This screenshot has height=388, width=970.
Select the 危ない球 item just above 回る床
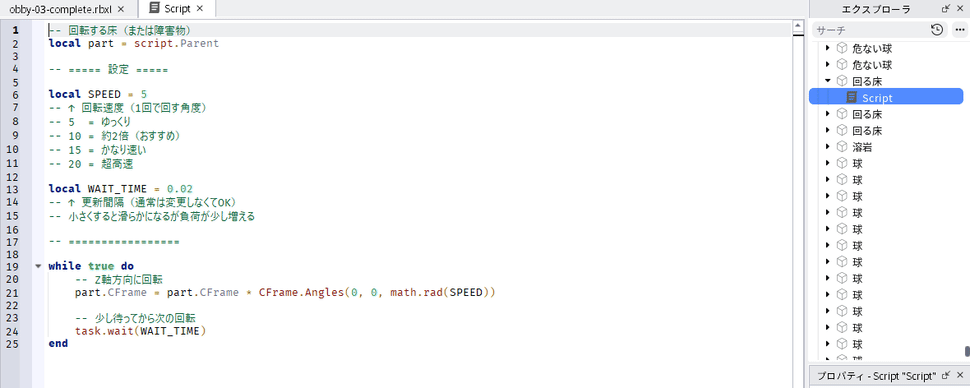pyautogui.click(x=872, y=64)
